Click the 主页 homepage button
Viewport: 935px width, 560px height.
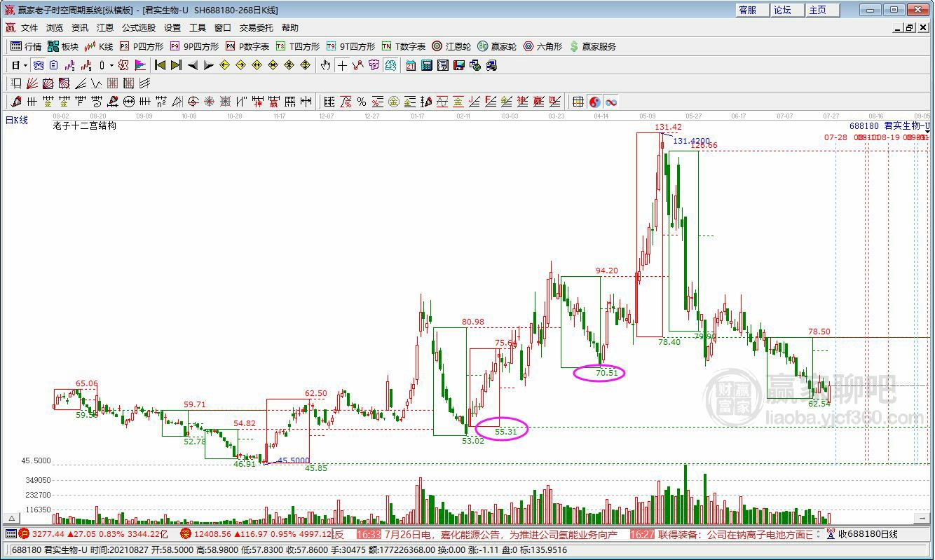point(822,10)
